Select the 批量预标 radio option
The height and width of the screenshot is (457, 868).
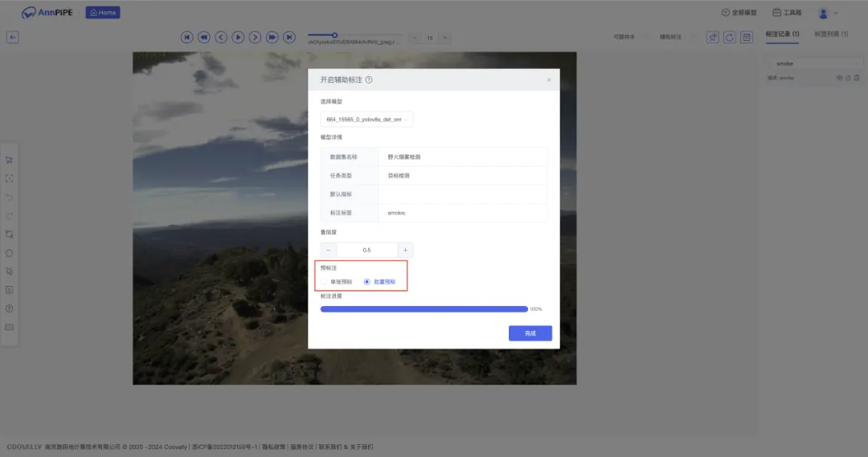tap(367, 282)
